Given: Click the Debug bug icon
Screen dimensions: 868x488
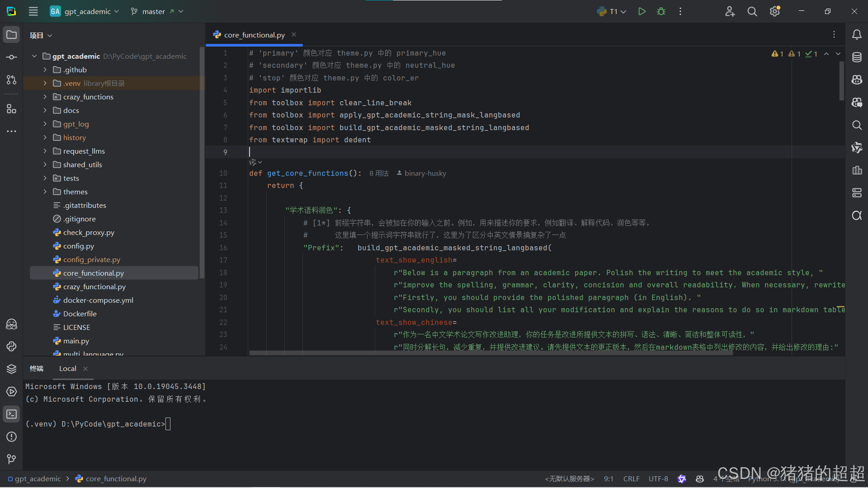Looking at the screenshot, I should coord(661,12).
